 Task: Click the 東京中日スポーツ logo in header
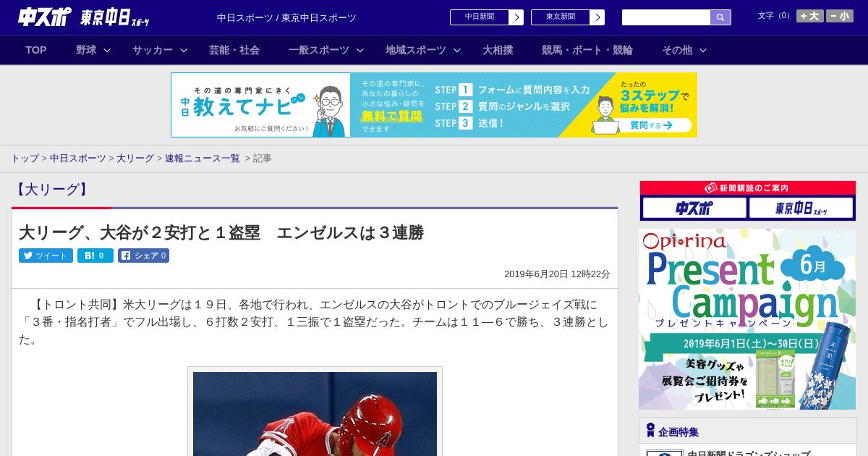pos(115,17)
